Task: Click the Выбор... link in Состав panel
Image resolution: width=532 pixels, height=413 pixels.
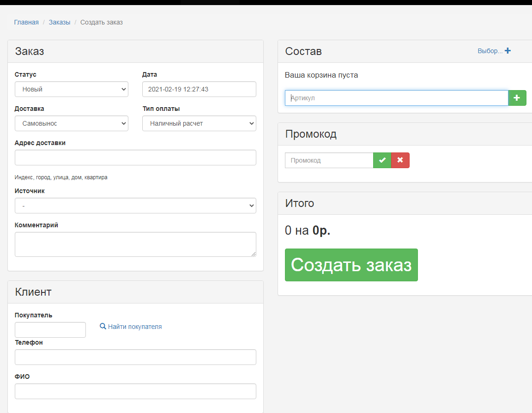Action: [490, 51]
